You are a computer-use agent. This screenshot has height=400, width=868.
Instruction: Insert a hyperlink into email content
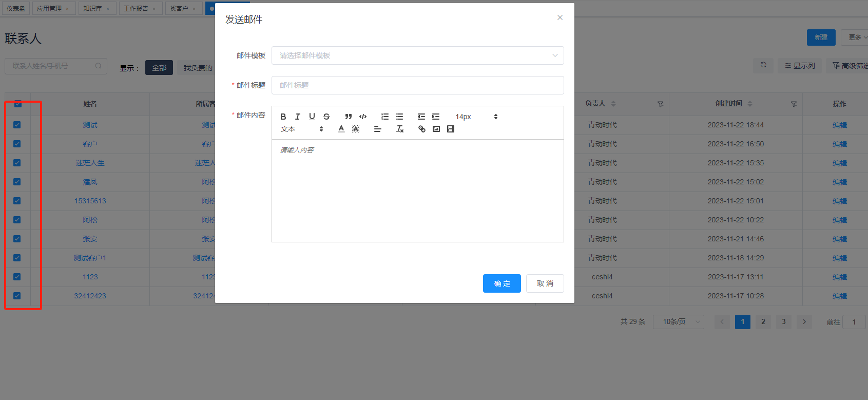(x=422, y=129)
